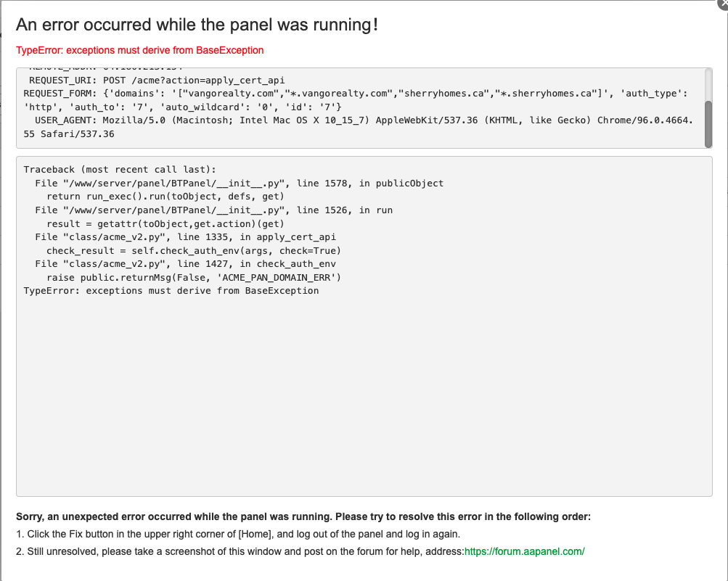Image resolution: width=728 pixels, height=581 pixels.
Task: Click the acme_v2.py line 1427 traceback entry
Action: pyautogui.click(x=185, y=263)
